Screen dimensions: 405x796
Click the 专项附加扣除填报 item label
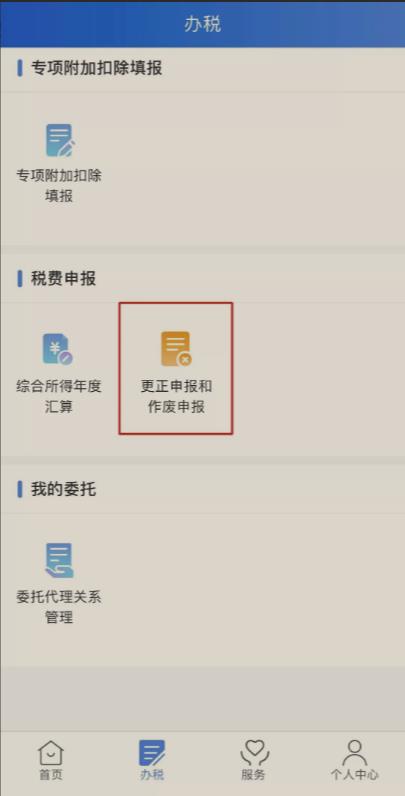(59, 186)
